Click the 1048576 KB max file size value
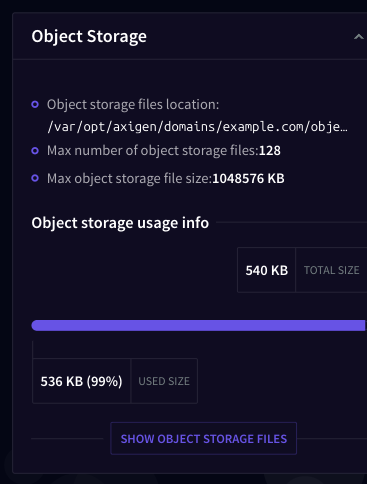The image size is (367, 484). pyautogui.click(x=248, y=179)
